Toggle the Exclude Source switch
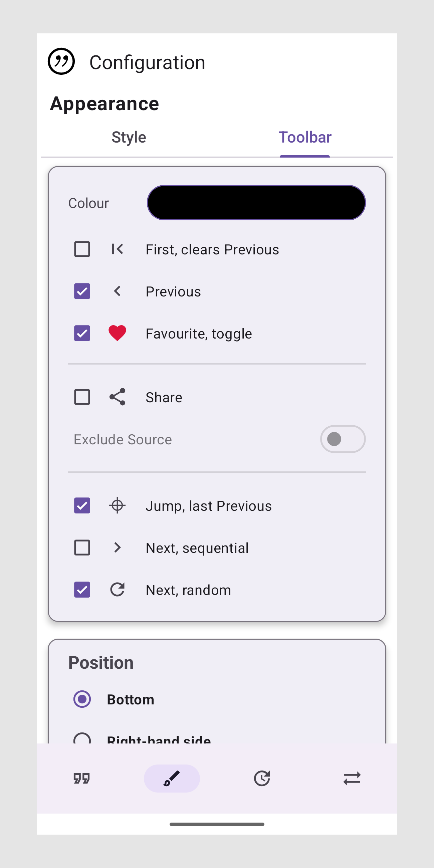Screen dimensions: 434x868 (x=342, y=439)
